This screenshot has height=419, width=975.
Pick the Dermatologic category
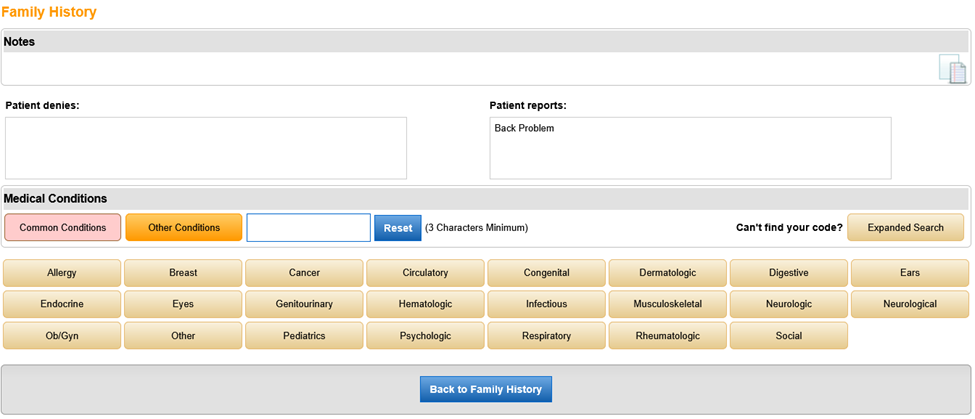(667, 273)
